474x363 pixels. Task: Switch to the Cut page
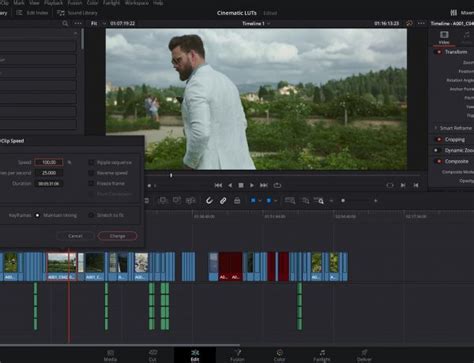point(153,355)
